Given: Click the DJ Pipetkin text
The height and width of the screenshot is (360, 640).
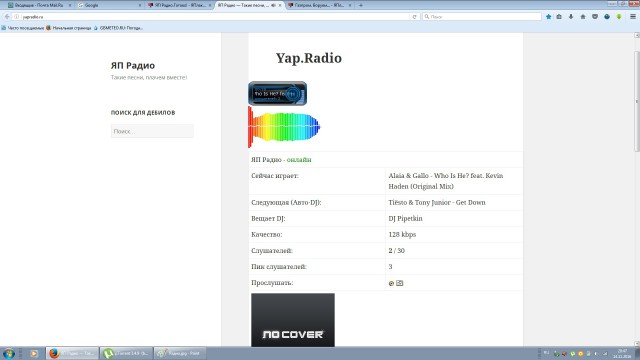Looking at the screenshot, I should pyautogui.click(x=405, y=218).
